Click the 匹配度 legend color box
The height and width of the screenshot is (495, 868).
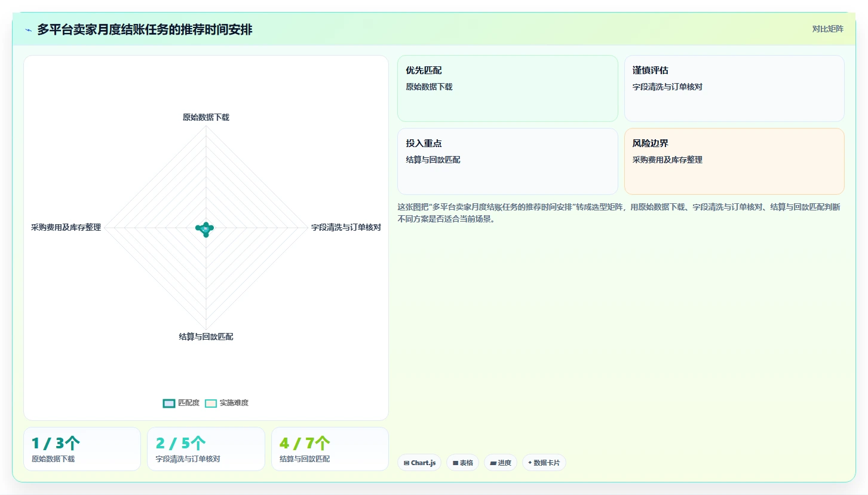point(169,403)
